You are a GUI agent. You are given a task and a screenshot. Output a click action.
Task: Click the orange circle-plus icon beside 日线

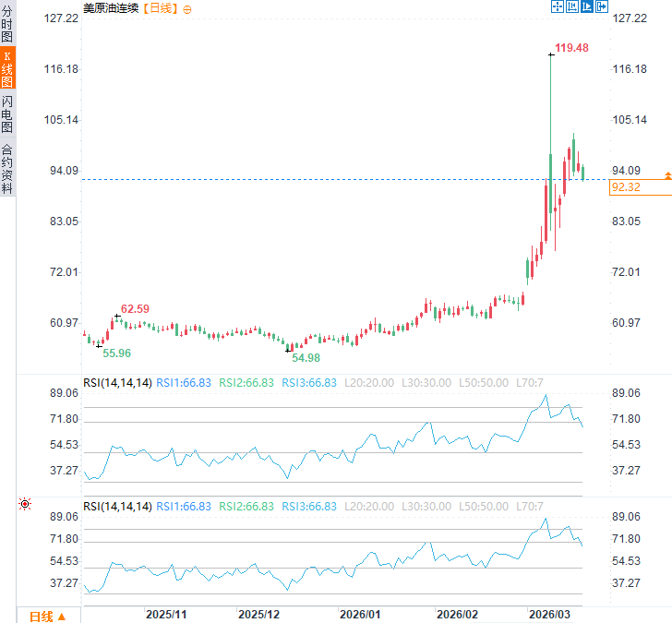(x=187, y=9)
